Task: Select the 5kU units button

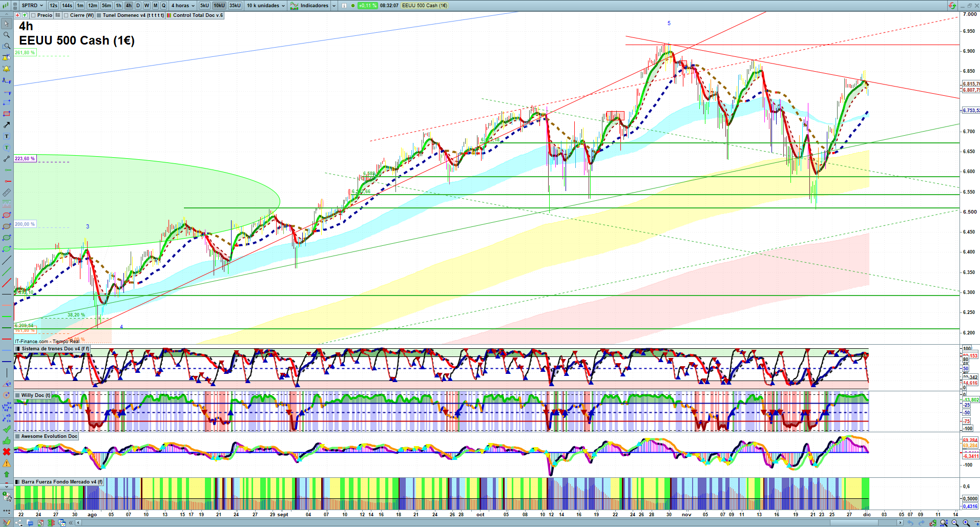Action: 204,6
